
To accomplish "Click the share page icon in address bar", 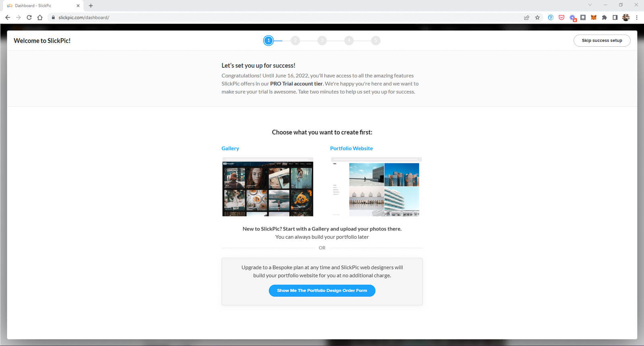I will [x=526, y=18].
